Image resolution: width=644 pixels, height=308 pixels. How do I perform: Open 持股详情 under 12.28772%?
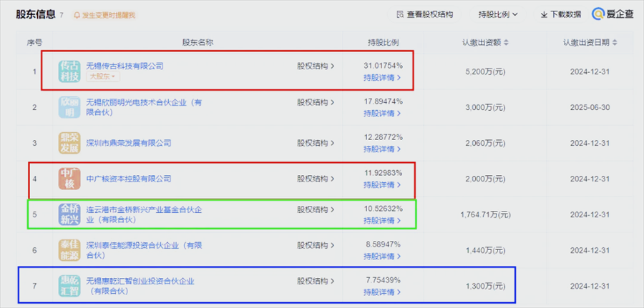382,149
